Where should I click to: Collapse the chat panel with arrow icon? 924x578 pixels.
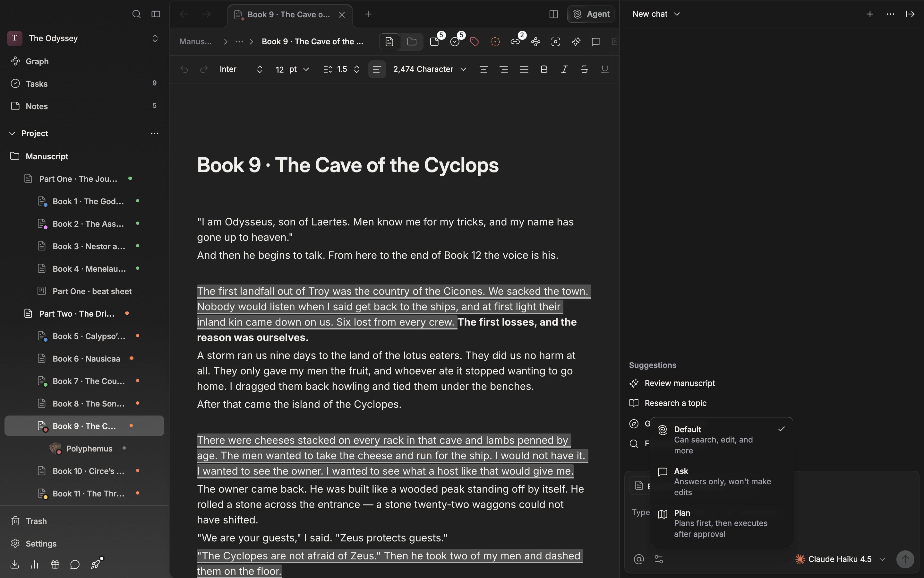[x=910, y=14]
